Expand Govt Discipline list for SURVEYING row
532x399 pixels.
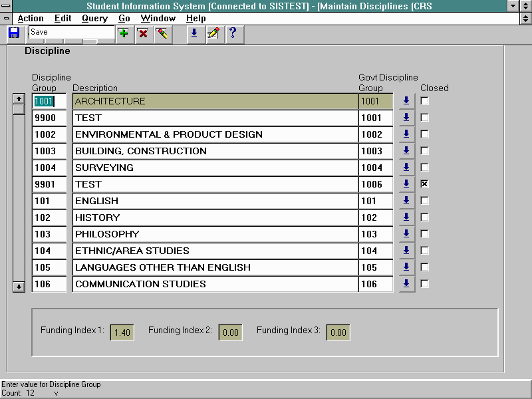(406, 168)
